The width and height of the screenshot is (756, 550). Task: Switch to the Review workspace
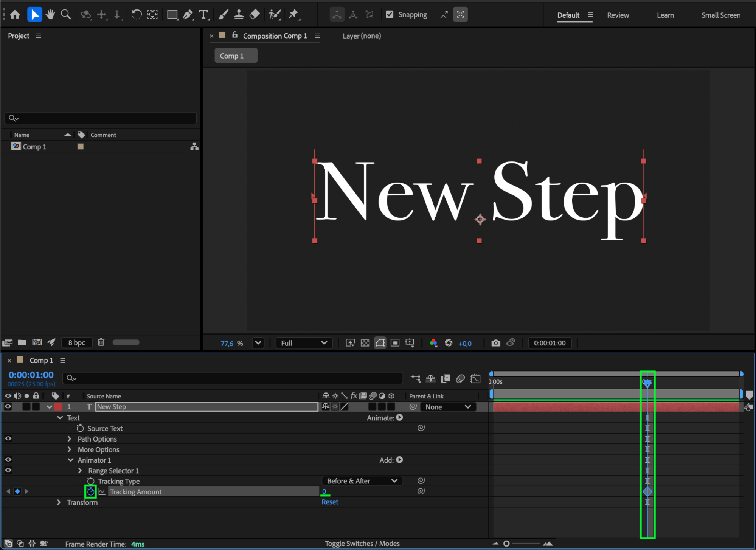point(618,15)
